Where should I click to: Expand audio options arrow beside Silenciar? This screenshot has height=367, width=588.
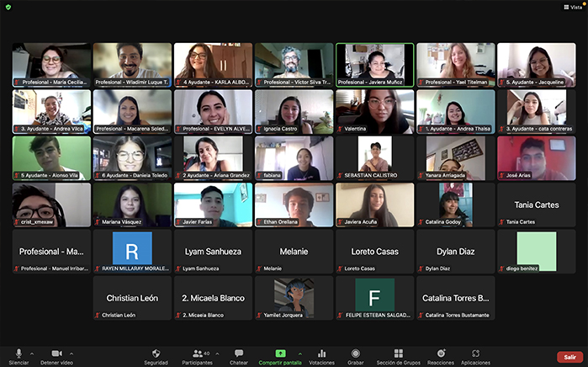tap(32, 353)
